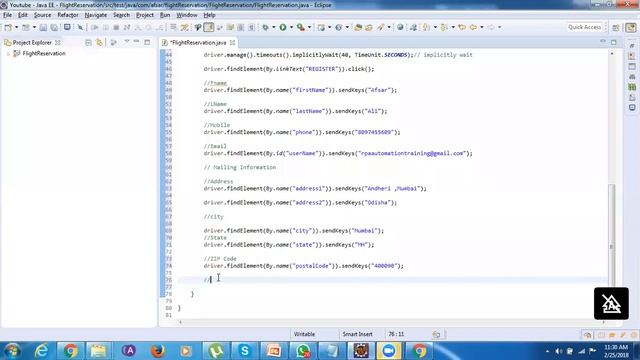The image size is (640, 360).
Task: Open the Back history dropdown arrow
Action: [482, 27]
